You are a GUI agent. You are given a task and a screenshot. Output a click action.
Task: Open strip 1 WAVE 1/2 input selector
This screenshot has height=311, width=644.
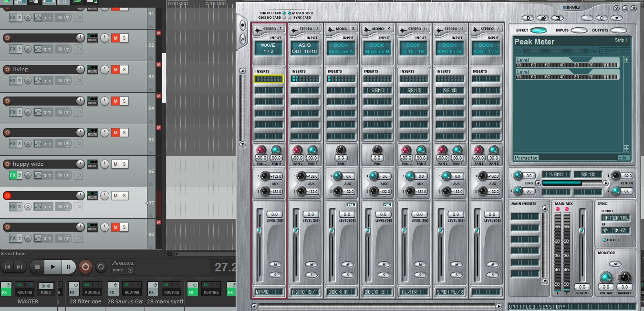coord(268,48)
